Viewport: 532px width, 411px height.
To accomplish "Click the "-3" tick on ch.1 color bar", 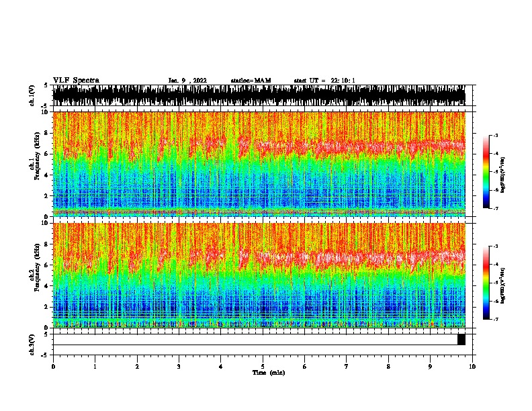I will [x=496, y=136].
